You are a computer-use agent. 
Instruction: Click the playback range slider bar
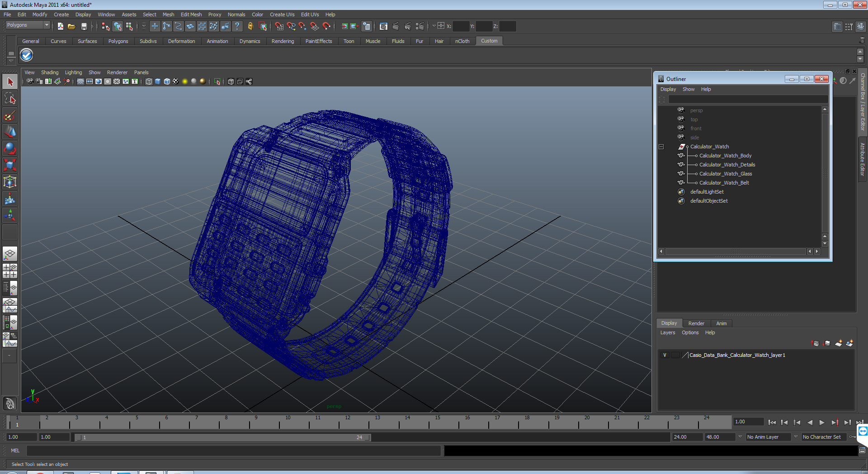pyautogui.click(x=222, y=437)
